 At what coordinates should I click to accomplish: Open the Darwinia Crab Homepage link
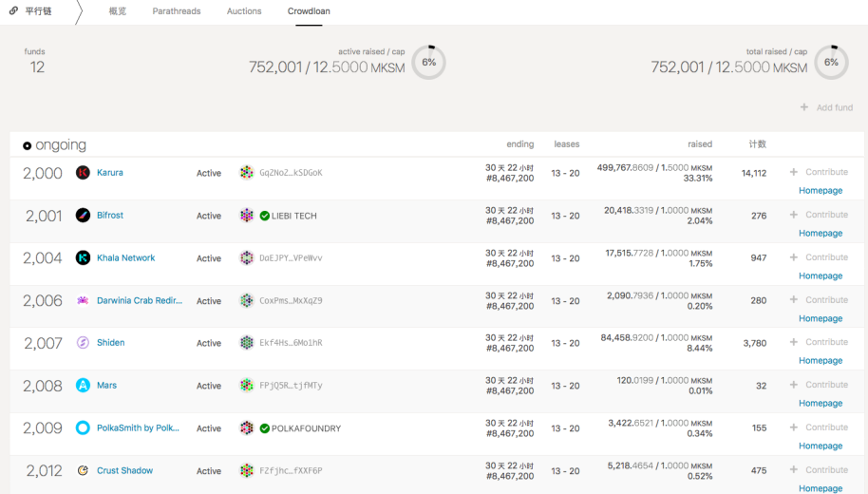coord(821,318)
